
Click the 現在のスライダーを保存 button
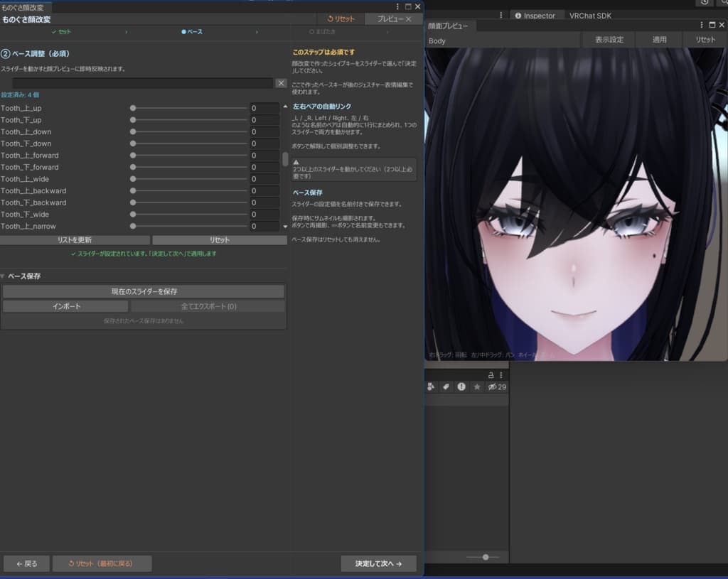coord(144,291)
